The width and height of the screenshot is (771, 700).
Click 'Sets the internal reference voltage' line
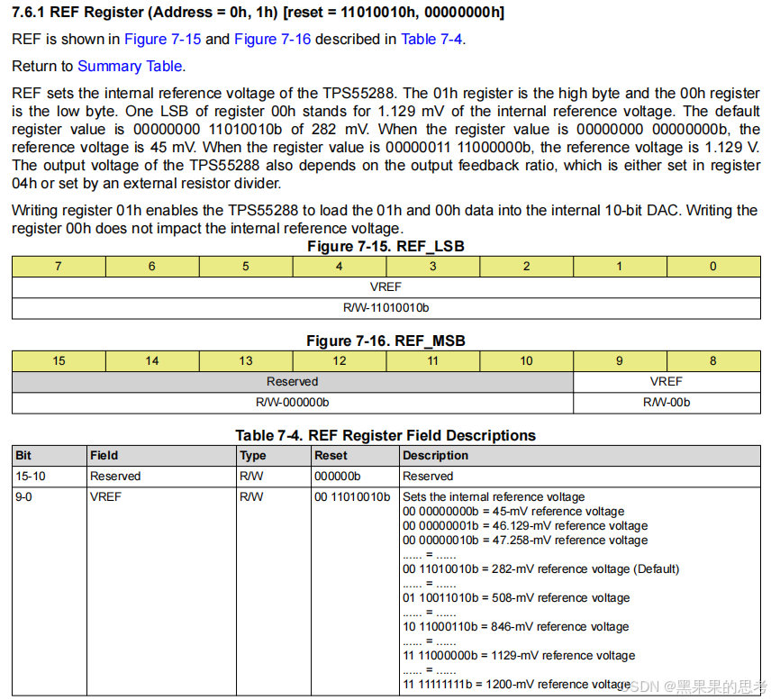point(494,496)
